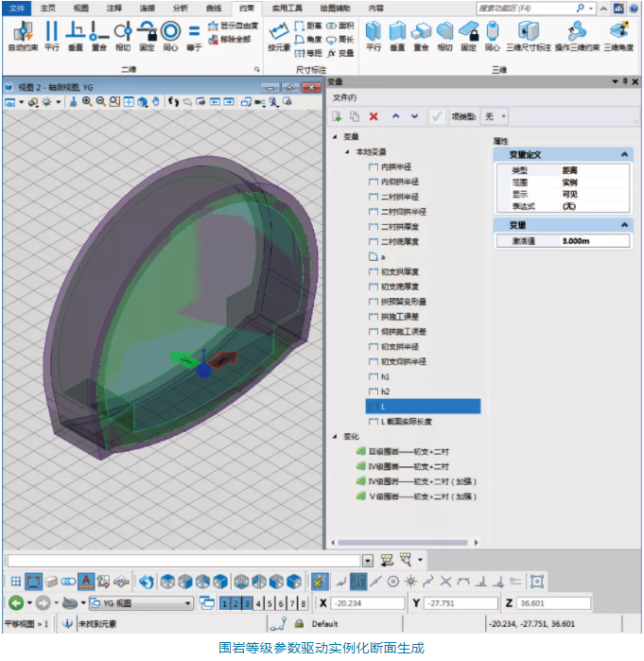Screen dimensions: 644x661
Task: Select the 2D 平行 parallel constraint
Action: point(52,36)
